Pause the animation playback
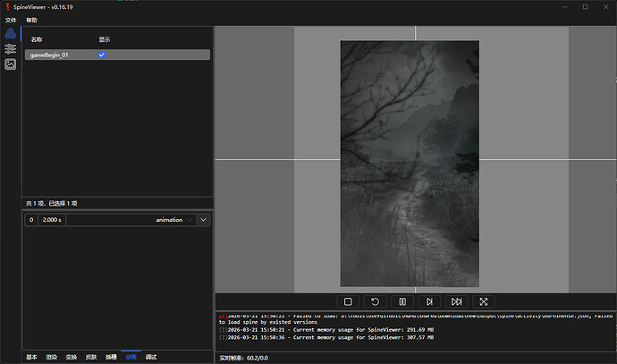The height and width of the screenshot is (364, 617). click(x=402, y=302)
